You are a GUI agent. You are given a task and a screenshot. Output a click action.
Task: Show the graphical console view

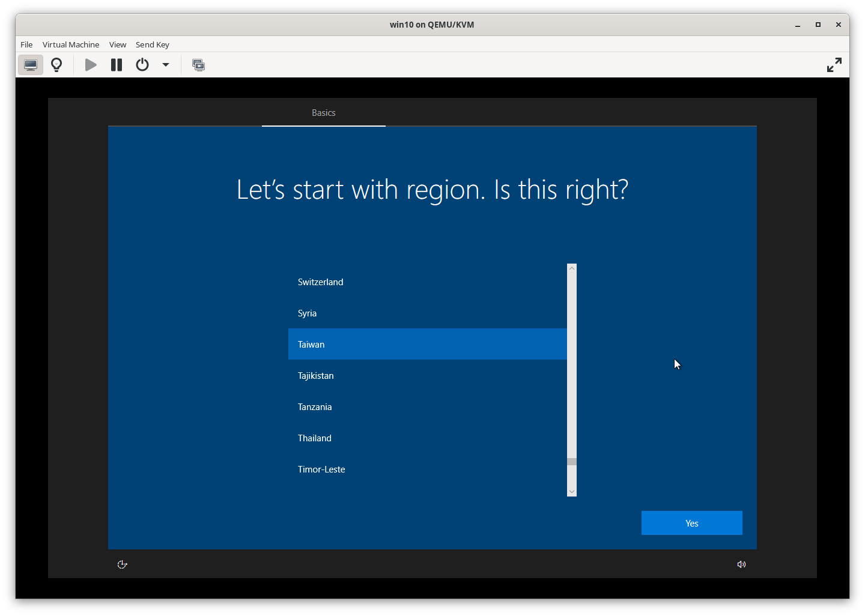31,65
